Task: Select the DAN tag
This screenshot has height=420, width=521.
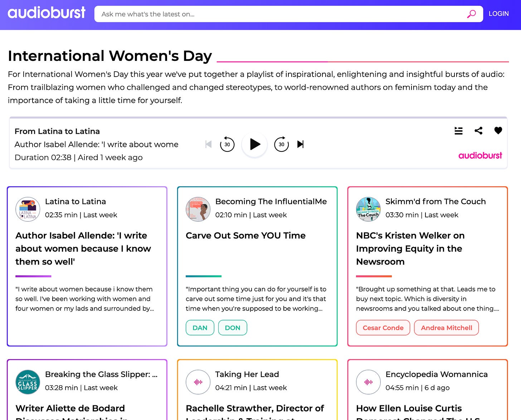Action: [200, 328]
